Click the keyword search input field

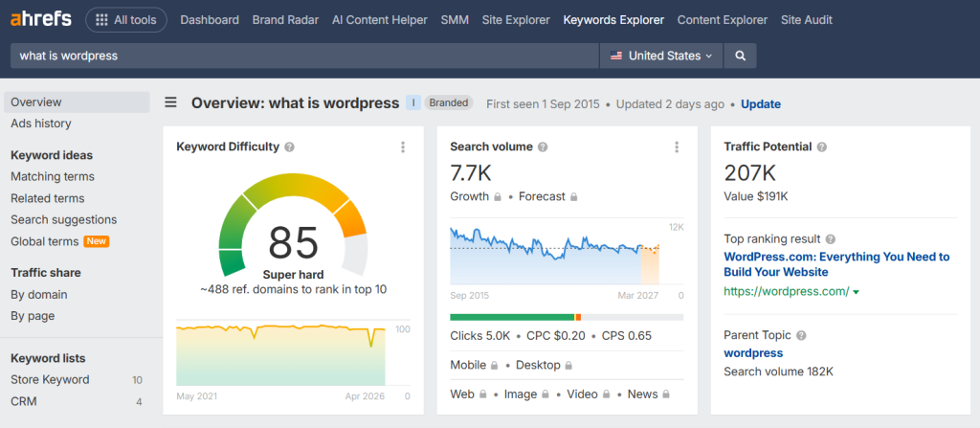coord(304,56)
